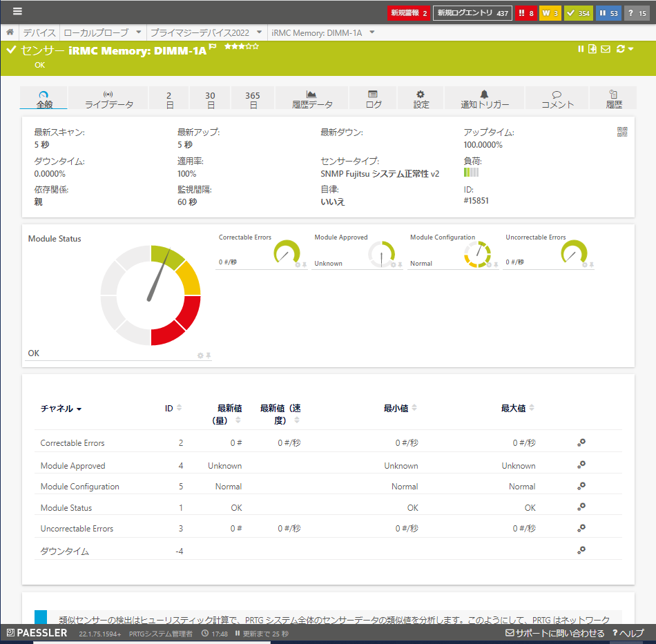Open the 30日 tab
The width and height of the screenshot is (656, 644).
pos(210,99)
